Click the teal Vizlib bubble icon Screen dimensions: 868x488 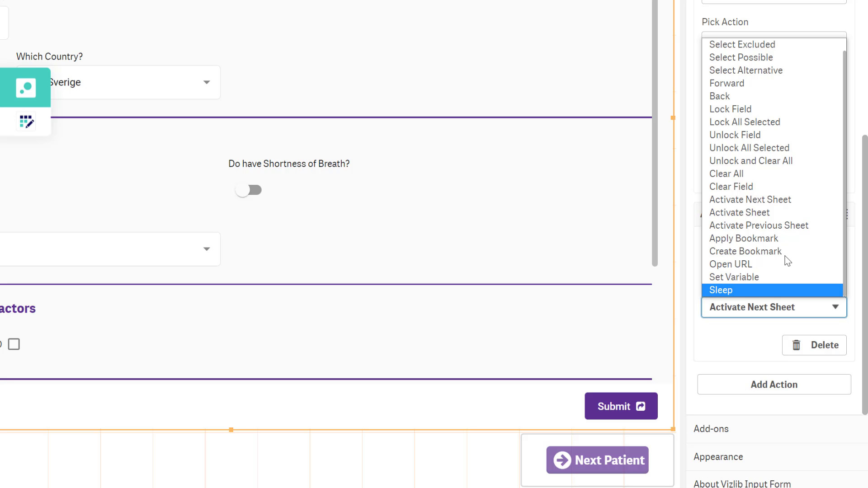click(x=26, y=88)
